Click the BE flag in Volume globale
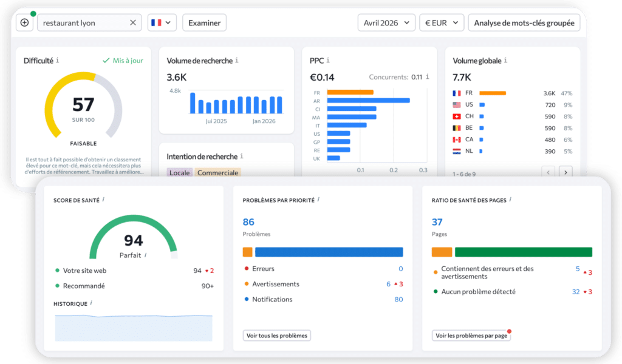The image size is (622, 364). tap(457, 128)
